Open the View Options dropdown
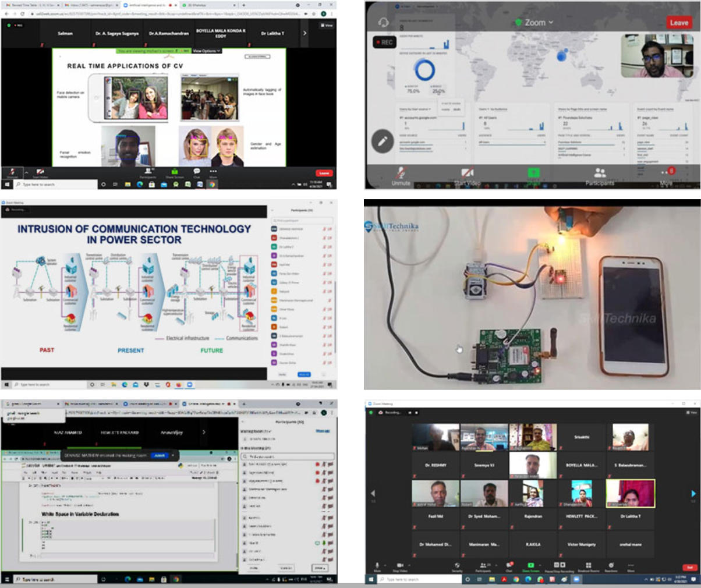701x588 pixels. [207, 51]
